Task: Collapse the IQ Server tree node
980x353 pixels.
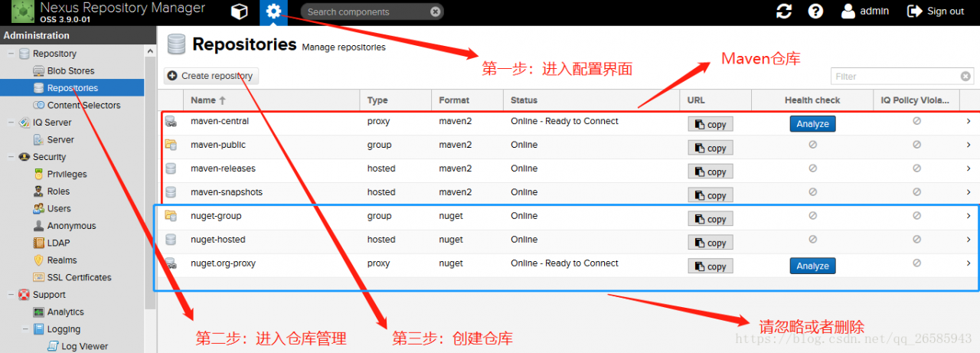Action: coord(11,123)
